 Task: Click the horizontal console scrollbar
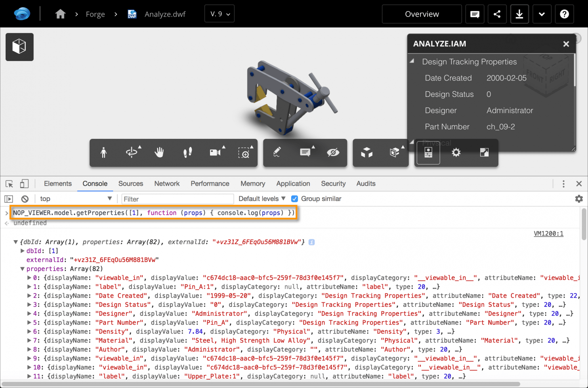click(x=261, y=384)
